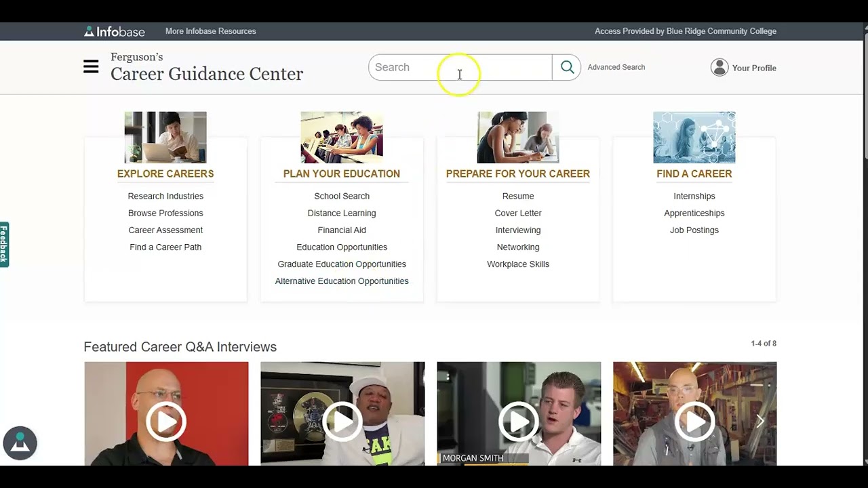Screen dimensions: 868x488
Task: Open Internships
Action: coord(694,196)
